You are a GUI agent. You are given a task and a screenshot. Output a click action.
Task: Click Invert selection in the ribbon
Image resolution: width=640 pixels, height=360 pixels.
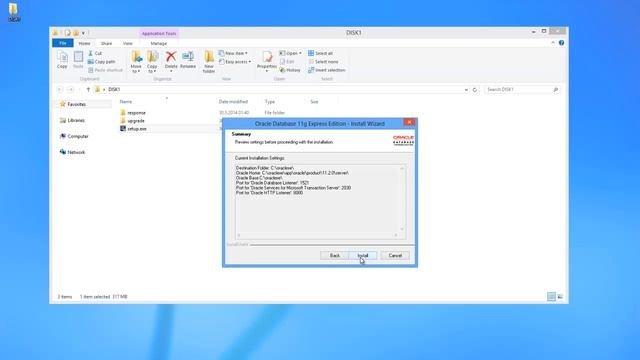[327, 70]
